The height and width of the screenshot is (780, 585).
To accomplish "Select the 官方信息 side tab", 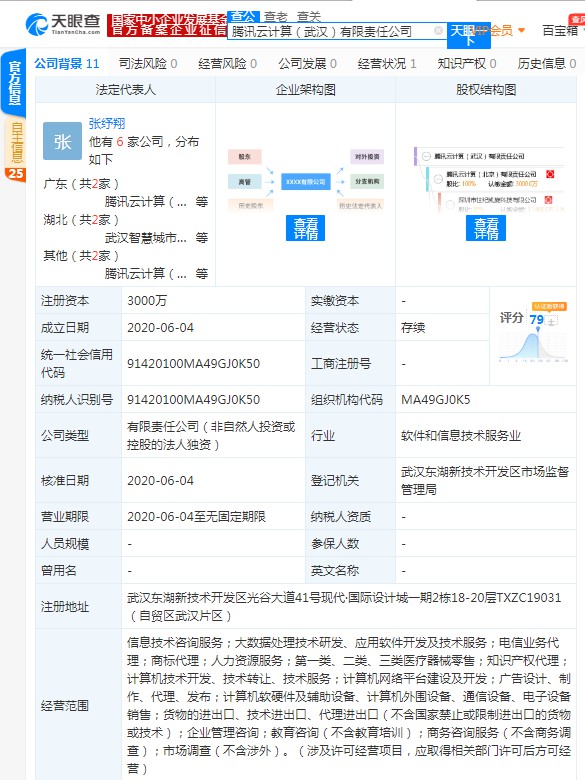I will coord(14,83).
